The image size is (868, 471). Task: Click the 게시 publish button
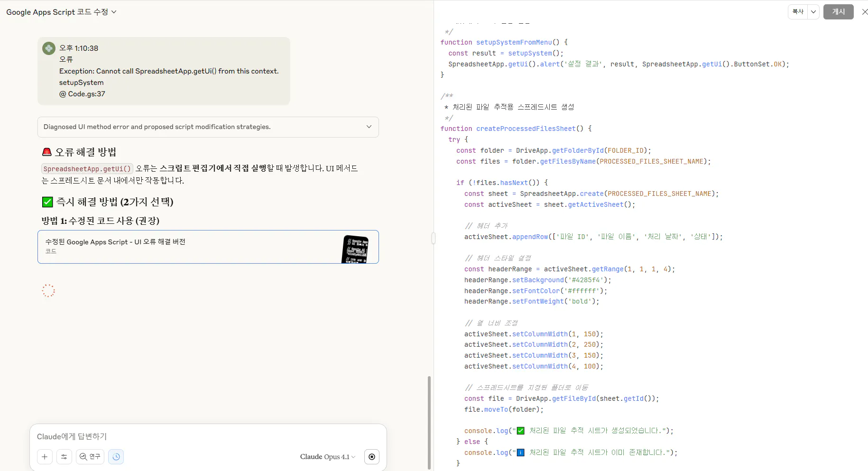pos(838,12)
